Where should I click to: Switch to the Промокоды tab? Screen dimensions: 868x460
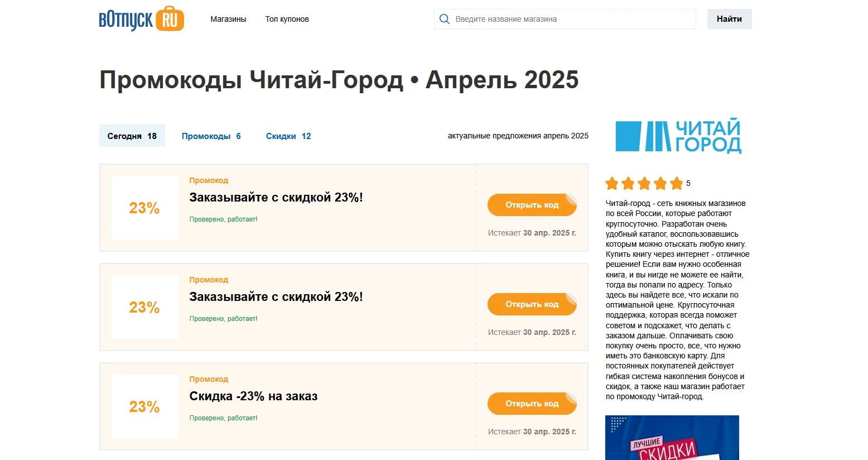(211, 136)
